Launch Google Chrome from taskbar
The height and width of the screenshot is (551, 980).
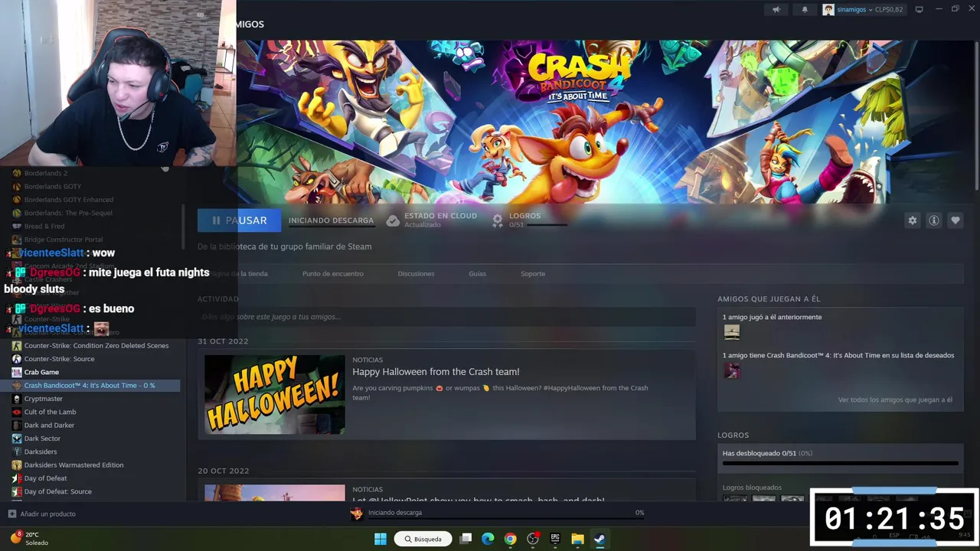510,539
